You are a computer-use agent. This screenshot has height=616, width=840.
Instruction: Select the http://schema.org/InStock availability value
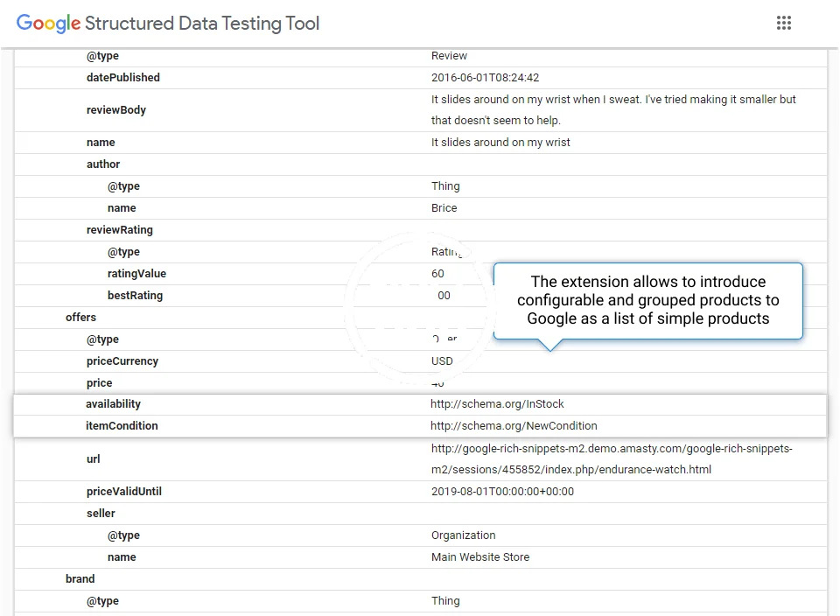(497, 404)
